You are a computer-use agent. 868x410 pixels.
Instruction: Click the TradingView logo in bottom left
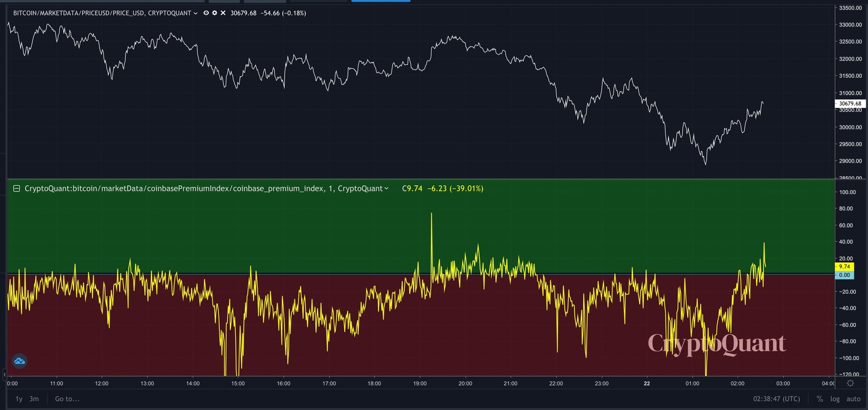(x=20, y=360)
